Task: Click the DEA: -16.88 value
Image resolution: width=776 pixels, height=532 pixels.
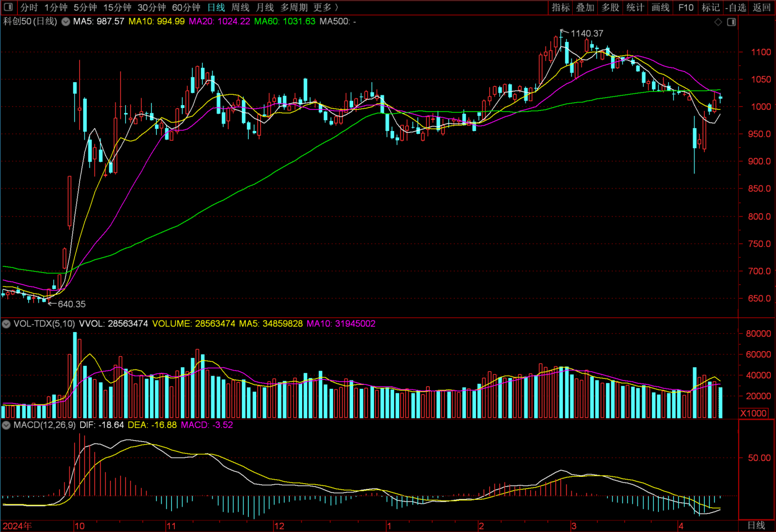Action: pos(152,425)
